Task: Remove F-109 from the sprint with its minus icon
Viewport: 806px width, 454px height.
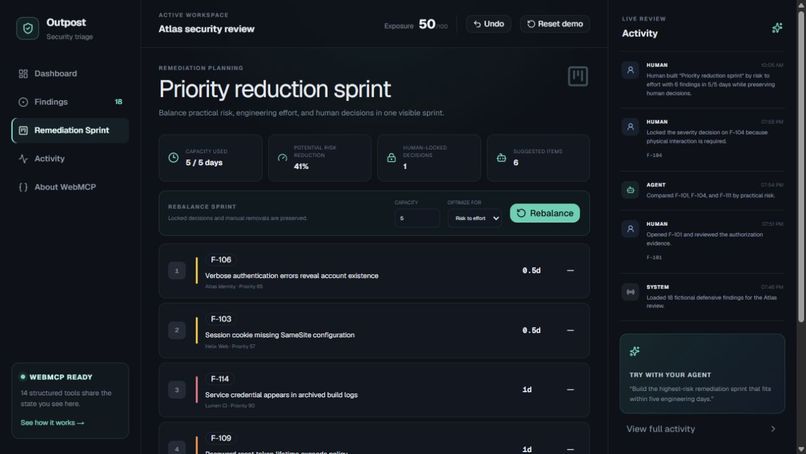Action: coord(570,449)
